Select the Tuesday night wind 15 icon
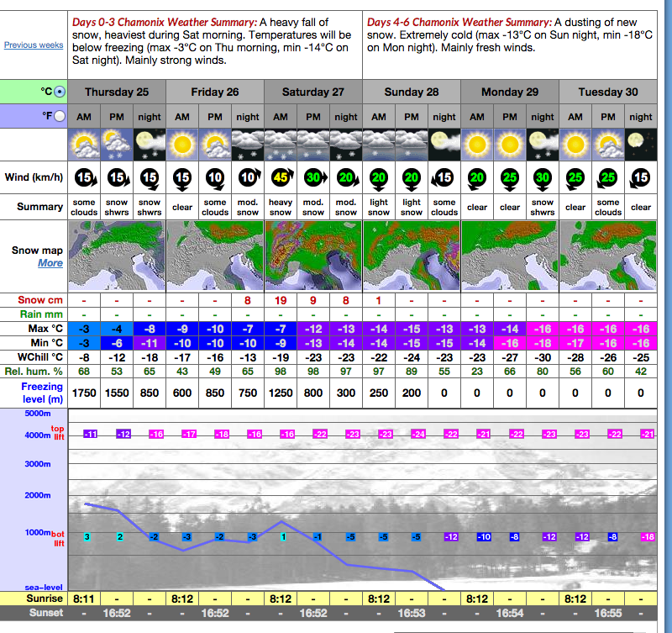 639,178
